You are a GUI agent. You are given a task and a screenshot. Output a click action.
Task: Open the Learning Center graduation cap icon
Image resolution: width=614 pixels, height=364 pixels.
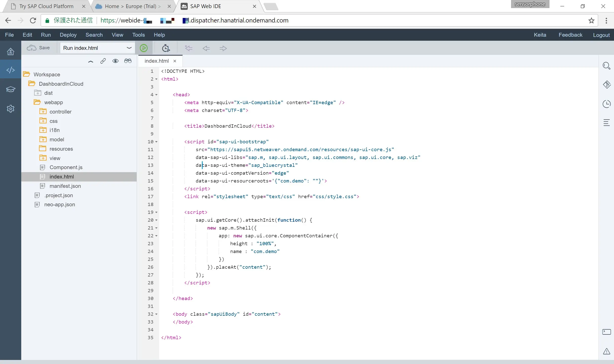(x=10, y=89)
